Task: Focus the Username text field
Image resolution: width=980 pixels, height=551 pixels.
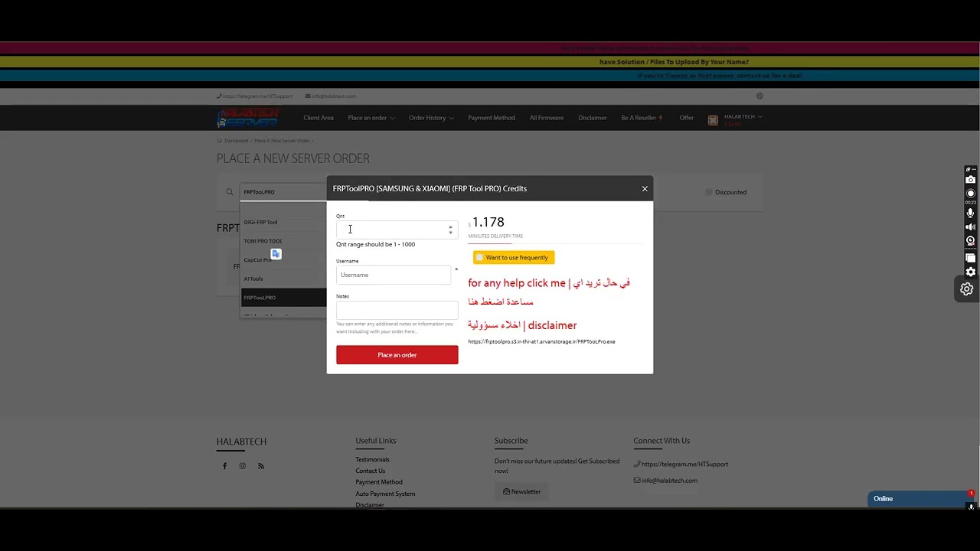Action: pos(394,275)
